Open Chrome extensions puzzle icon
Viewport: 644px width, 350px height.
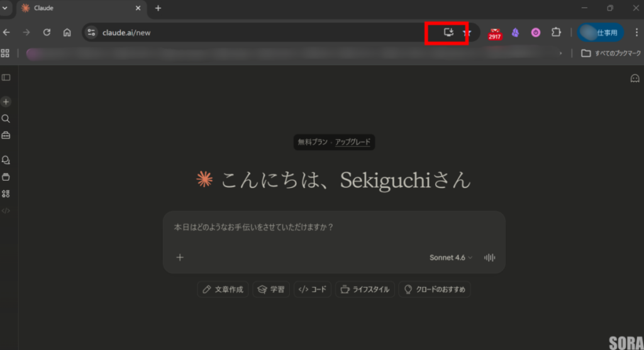click(556, 32)
